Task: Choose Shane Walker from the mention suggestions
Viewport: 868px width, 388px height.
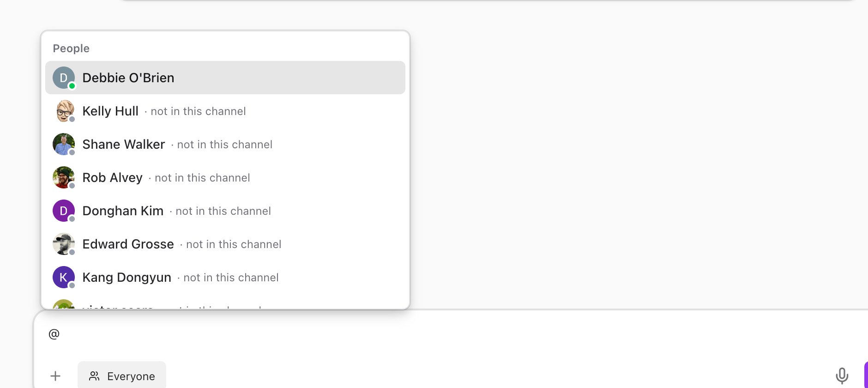Action: point(225,144)
